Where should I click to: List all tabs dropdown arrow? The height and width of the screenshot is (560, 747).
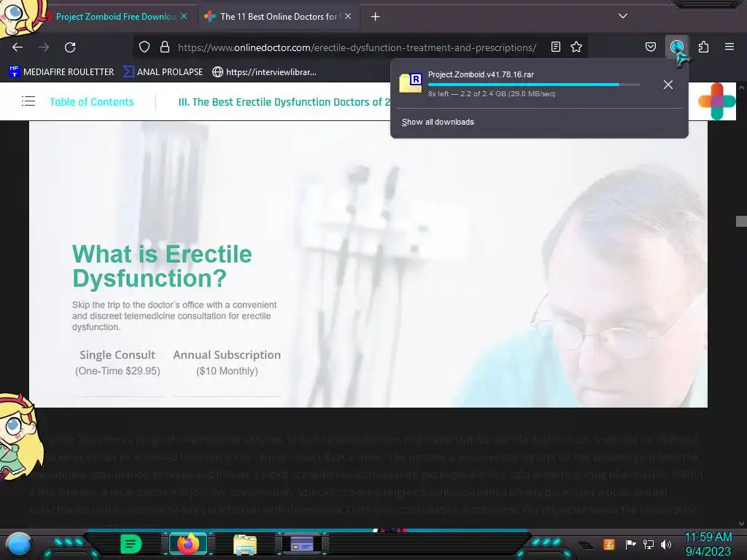623,16
